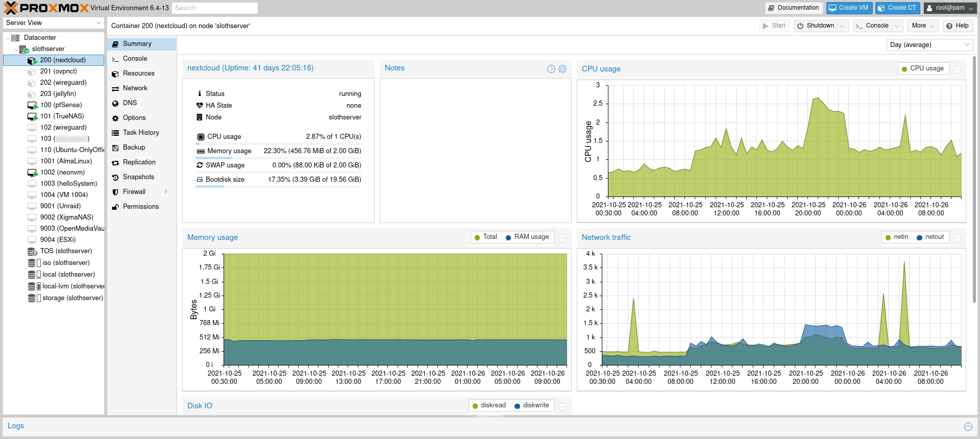
Task: Open Permissions section
Action: [x=141, y=207]
